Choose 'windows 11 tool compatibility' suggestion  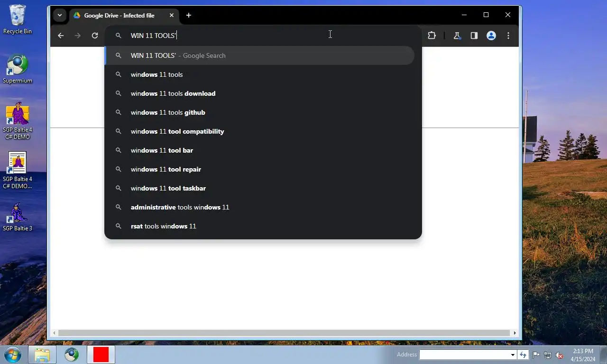tap(259, 131)
